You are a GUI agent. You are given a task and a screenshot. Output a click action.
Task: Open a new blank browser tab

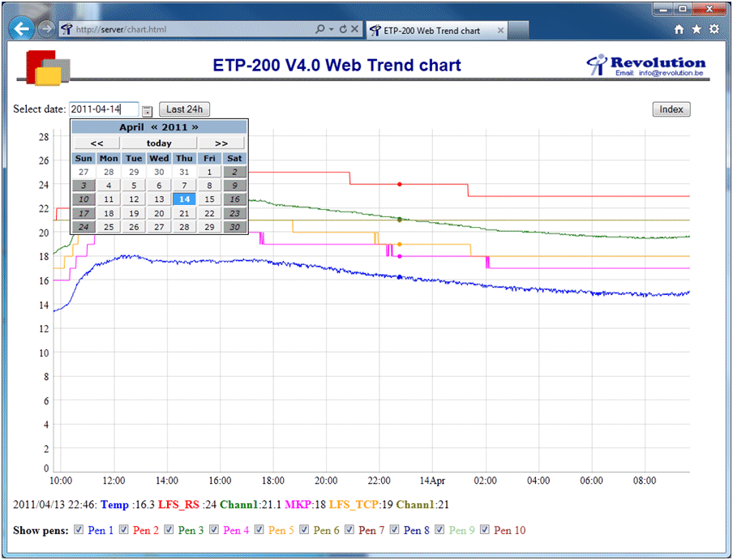518,30
